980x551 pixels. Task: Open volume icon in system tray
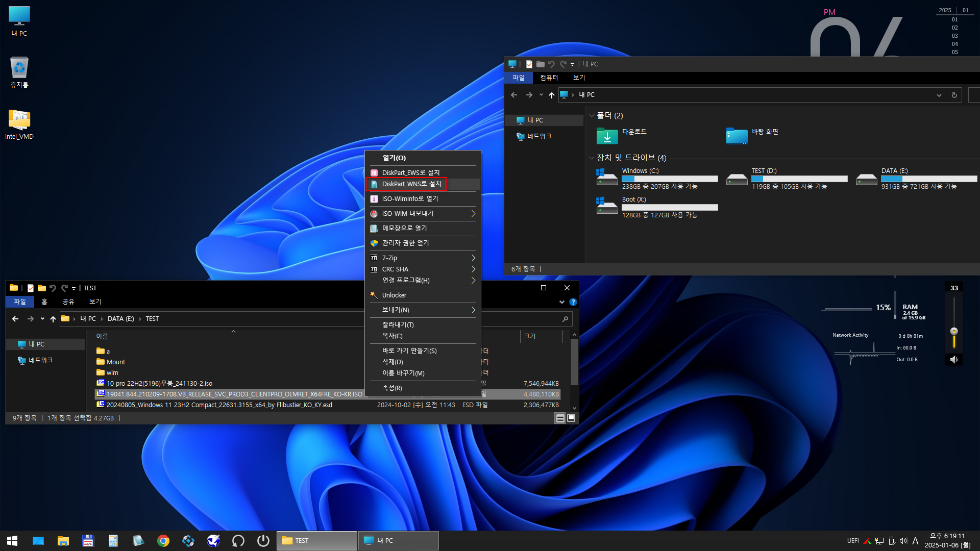pyautogui.click(x=903, y=541)
